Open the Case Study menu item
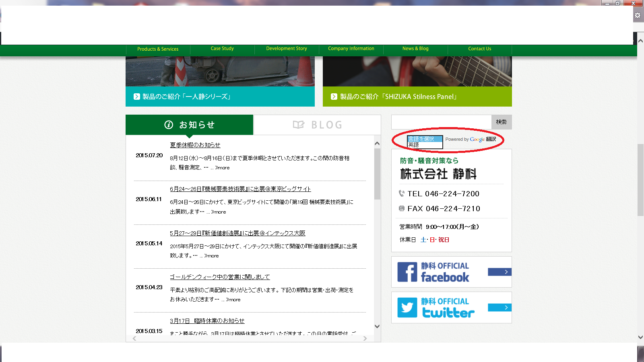Image resolution: width=644 pixels, height=362 pixels. point(222,49)
